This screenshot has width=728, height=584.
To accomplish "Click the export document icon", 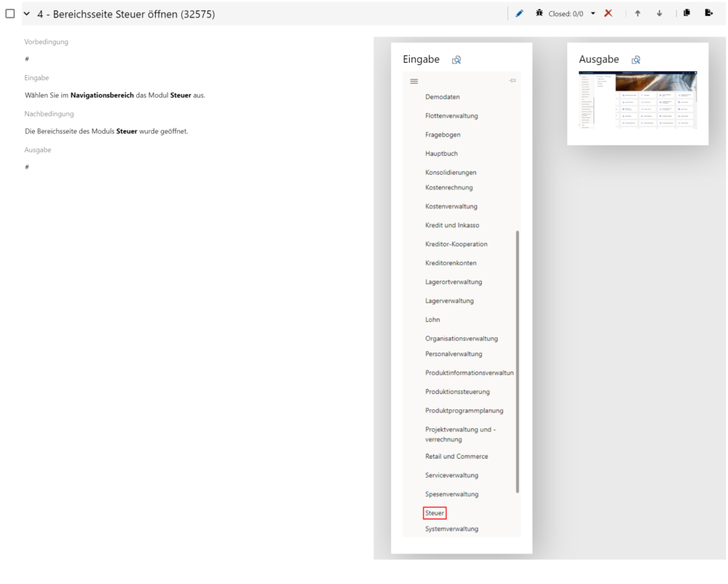I will [x=708, y=14].
